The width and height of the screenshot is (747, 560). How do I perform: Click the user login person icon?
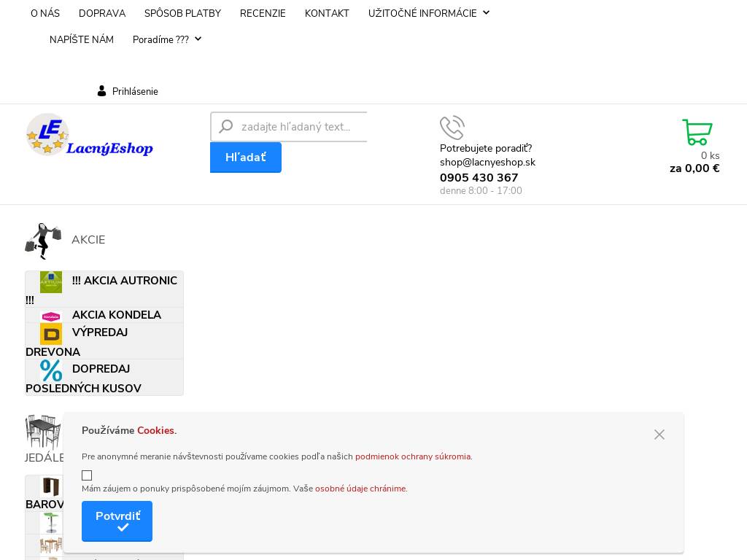(x=102, y=91)
